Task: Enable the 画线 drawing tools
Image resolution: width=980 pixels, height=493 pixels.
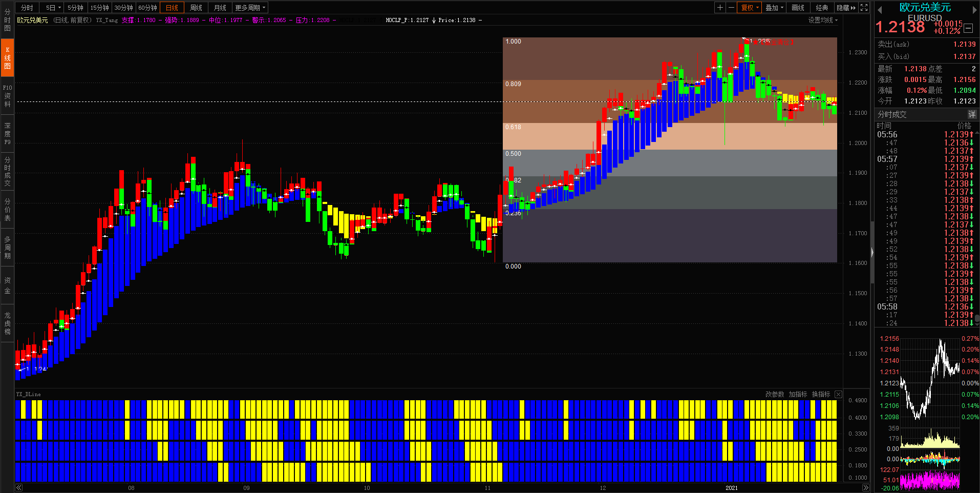Action: click(798, 8)
